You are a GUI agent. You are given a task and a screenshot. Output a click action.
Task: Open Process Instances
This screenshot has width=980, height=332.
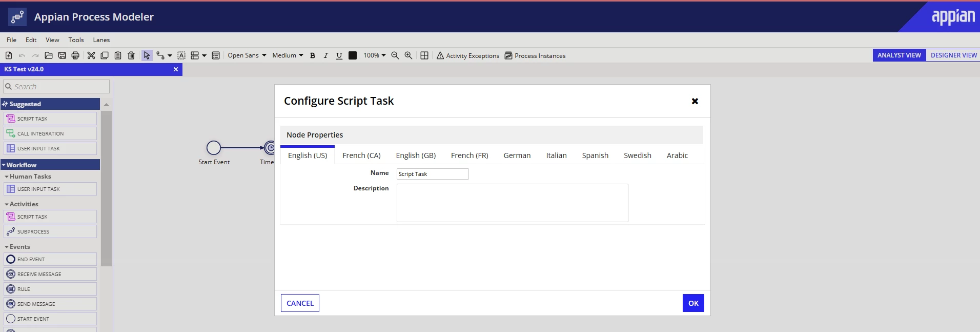click(x=535, y=55)
